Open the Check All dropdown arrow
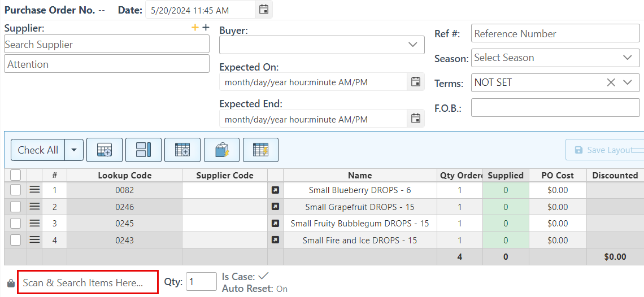Screen dimensions: 644x297 pos(75,150)
